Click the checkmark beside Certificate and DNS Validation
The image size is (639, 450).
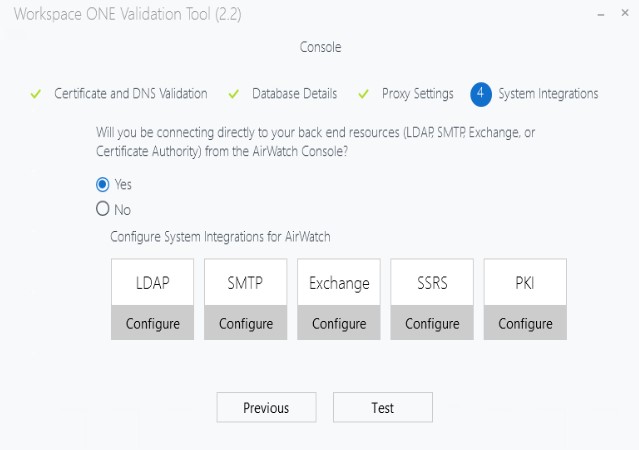pos(35,94)
